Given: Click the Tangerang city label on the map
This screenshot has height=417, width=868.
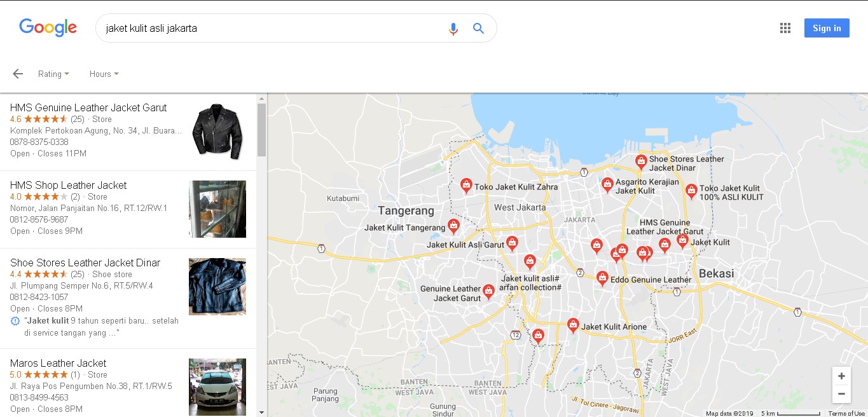Looking at the screenshot, I should point(406,210).
